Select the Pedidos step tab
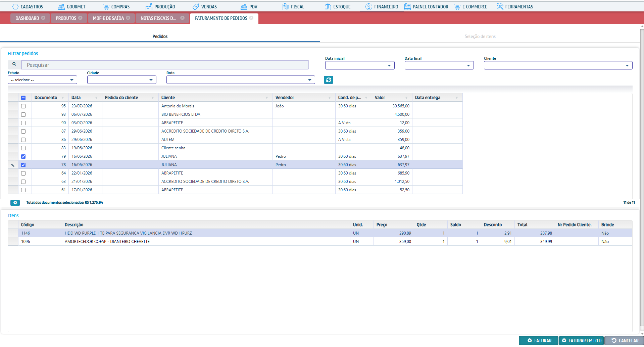 point(160,36)
